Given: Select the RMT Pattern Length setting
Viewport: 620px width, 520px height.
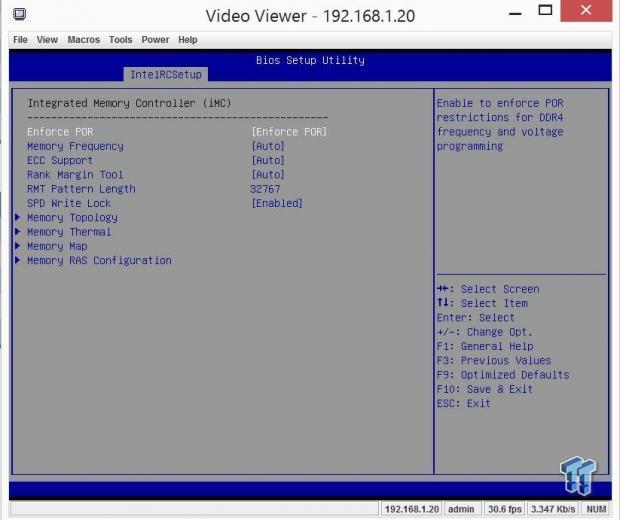Looking at the screenshot, I should 81,189.
